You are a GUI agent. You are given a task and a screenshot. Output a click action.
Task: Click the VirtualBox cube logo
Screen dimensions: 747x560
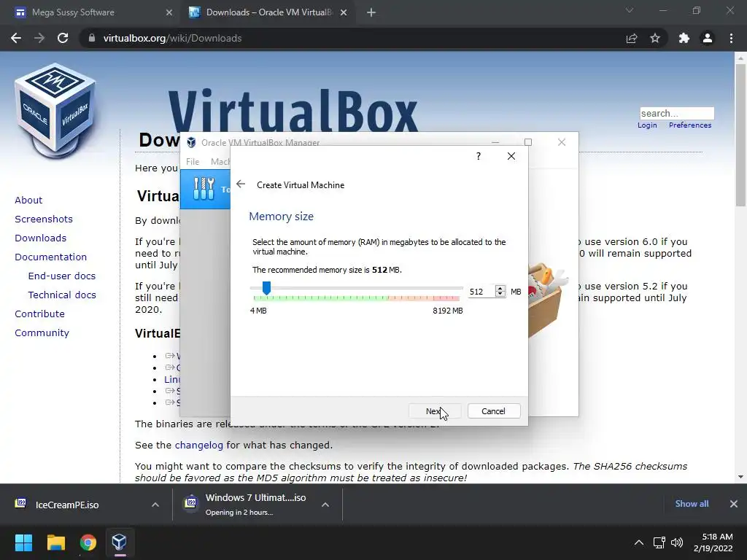coord(55,110)
